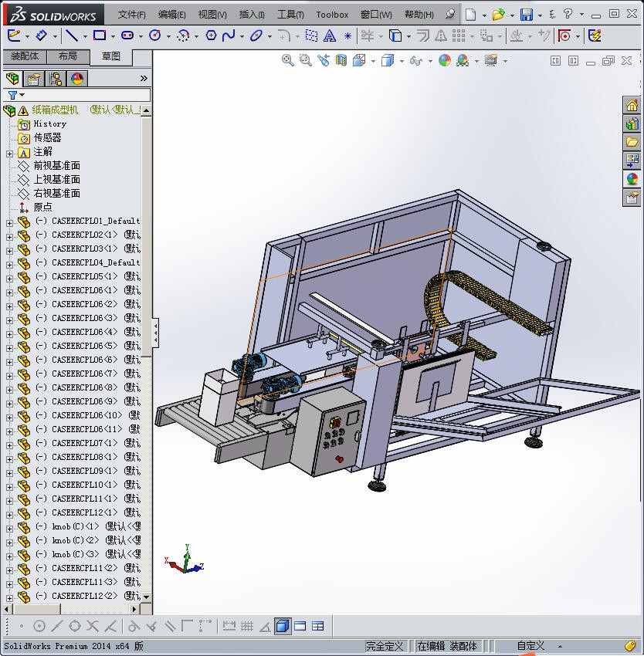Toggle the Tangent snap icon
The image size is (644, 656).
(x=133, y=626)
